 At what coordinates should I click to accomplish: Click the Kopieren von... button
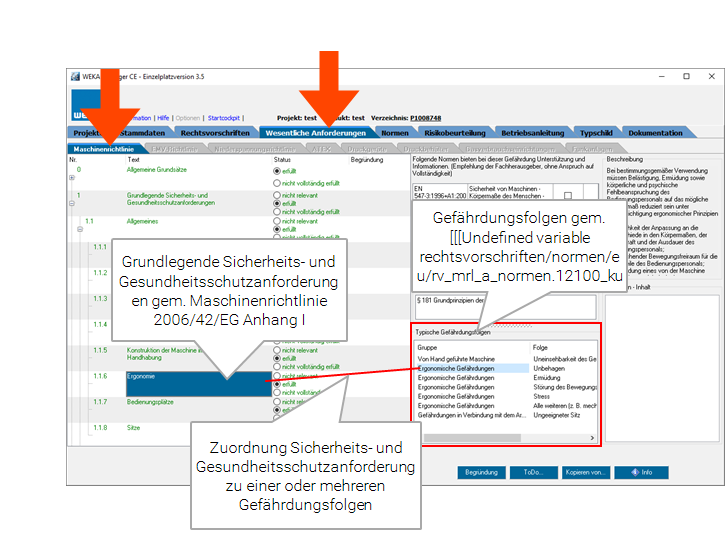(x=587, y=472)
